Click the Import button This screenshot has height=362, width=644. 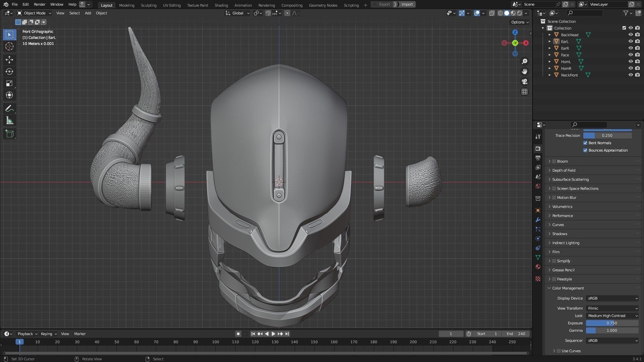coord(405,4)
